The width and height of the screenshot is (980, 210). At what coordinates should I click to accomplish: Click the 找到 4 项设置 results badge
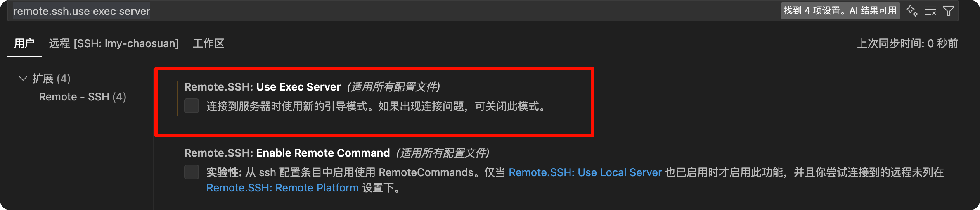click(840, 11)
